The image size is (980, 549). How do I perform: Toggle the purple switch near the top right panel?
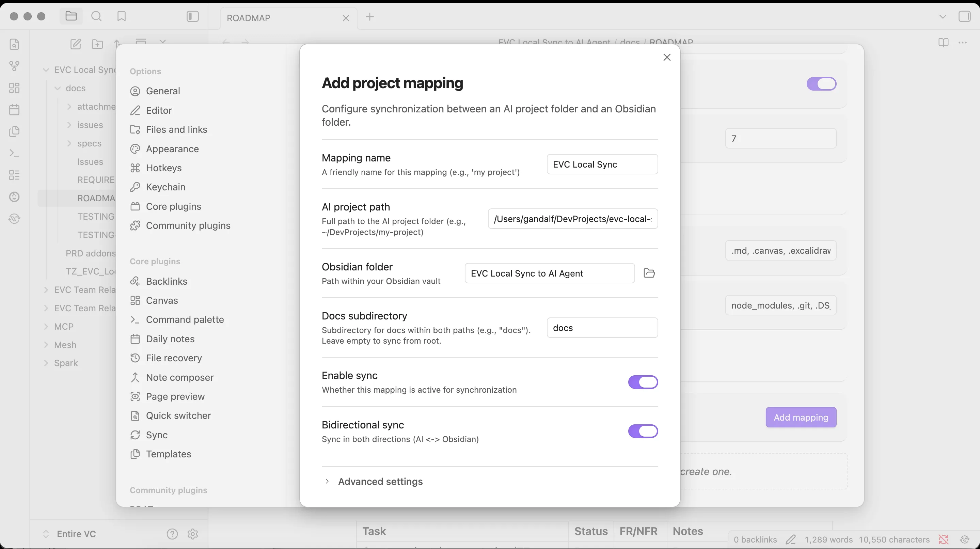(x=822, y=84)
